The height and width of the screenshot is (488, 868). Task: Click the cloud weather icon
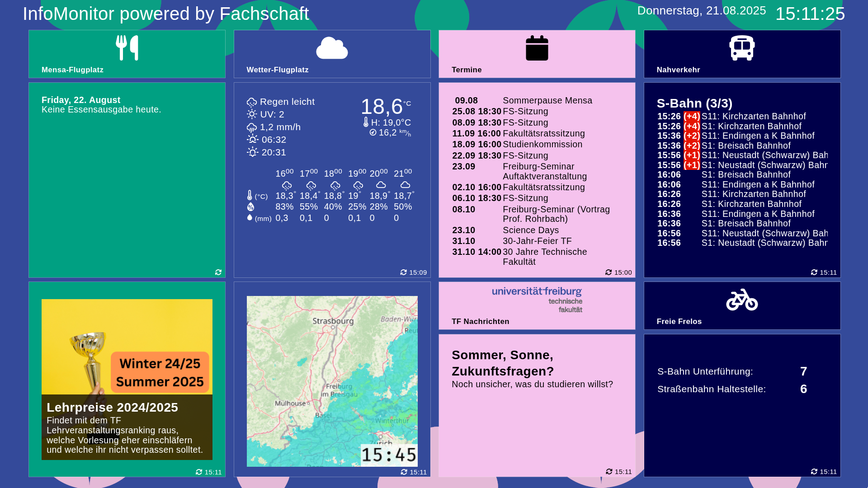pos(332,48)
